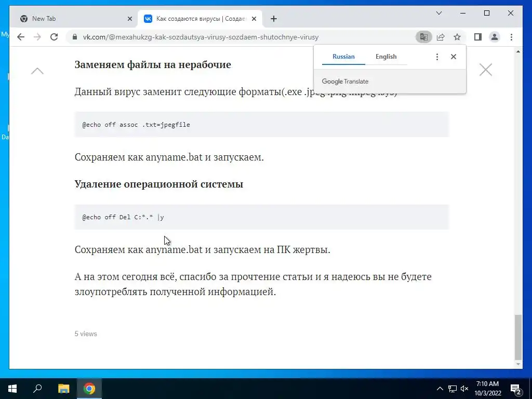The width and height of the screenshot is (532, 399).
Task: Select the VK article tab
Action: [x=200, y=19]
